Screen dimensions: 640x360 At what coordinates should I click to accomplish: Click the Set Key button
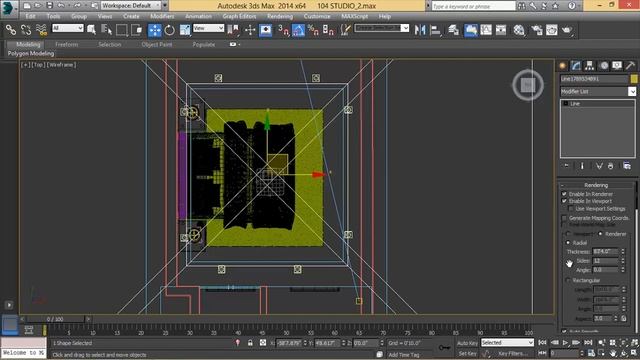(467, 353)
